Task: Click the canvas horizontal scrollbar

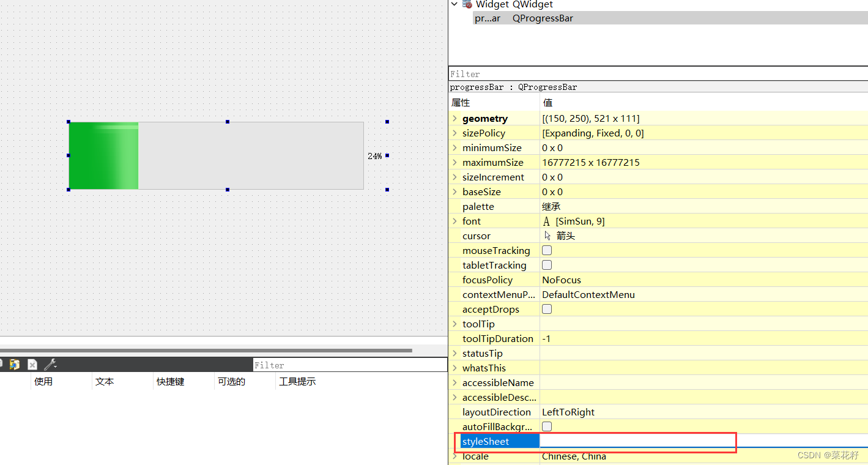Action: tap(206, 351)
